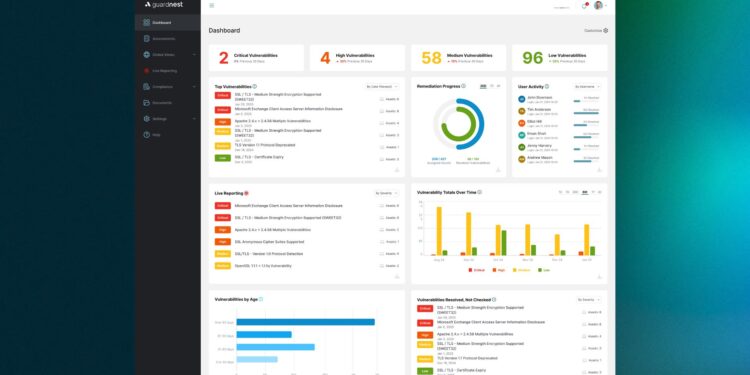Open the profile dropdown arrow beside avatar

(606, 6)
